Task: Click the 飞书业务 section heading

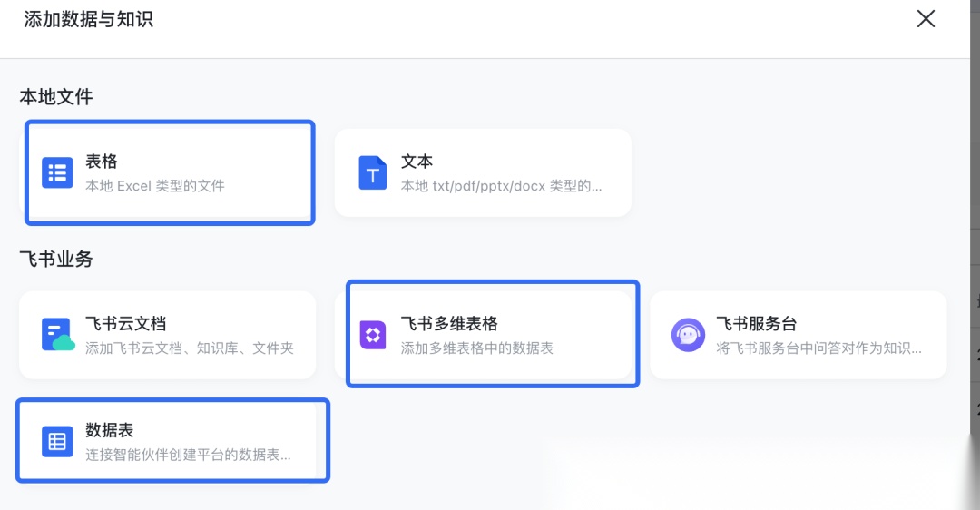Action: pos(56,259)
